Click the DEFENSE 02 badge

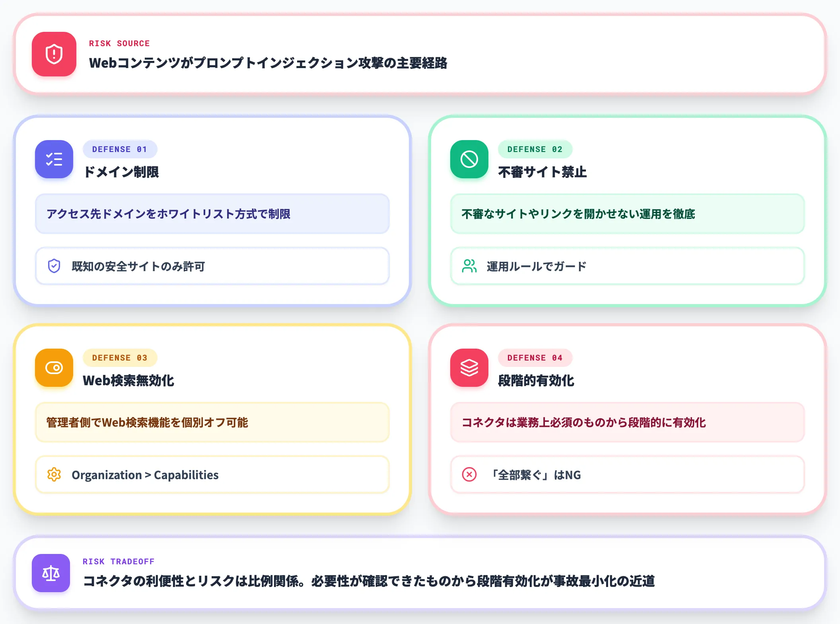click(535, 149)
